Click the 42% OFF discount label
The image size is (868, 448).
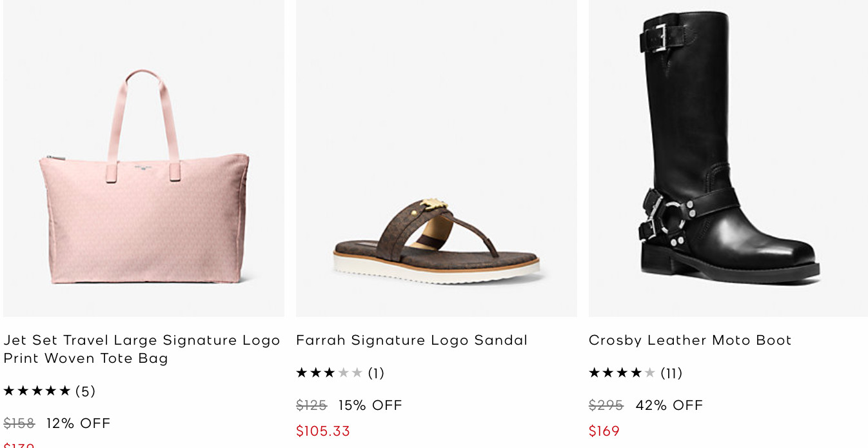point(669,405)
